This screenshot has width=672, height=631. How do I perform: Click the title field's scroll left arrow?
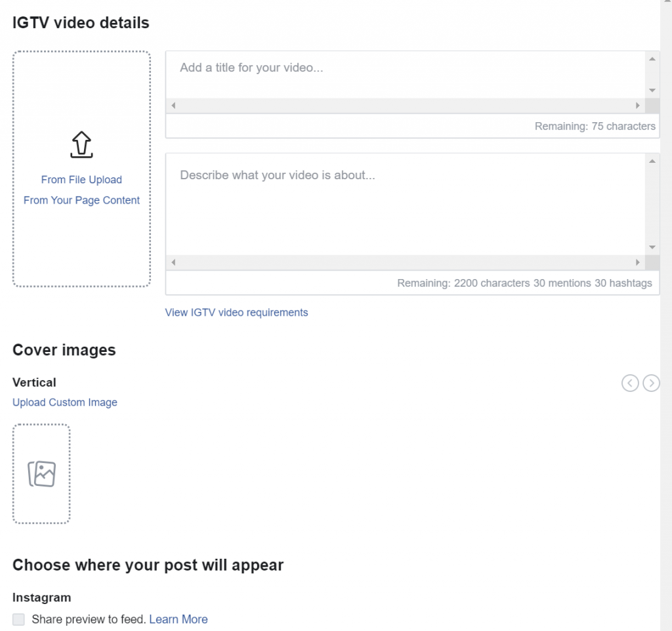[173, 106]
